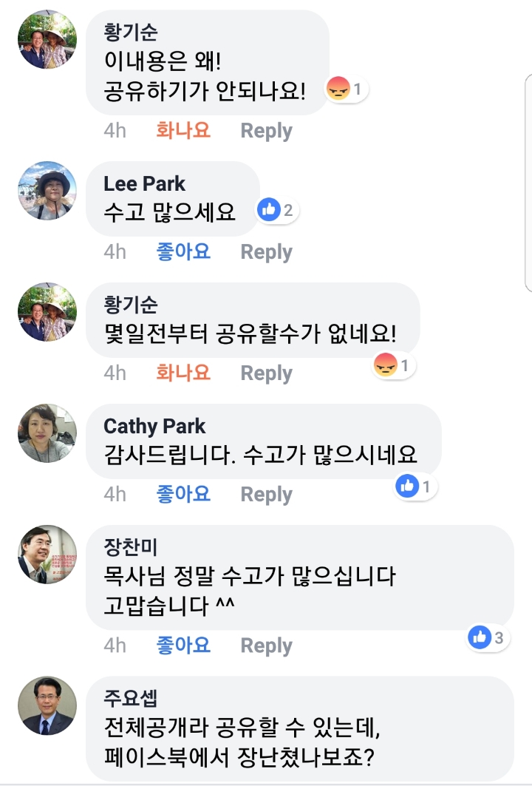Open Cathy Park's profile picture
Image resolution: width=532 pixels, height=786 pixels.
pyautogui.click(x=47, y=433)
